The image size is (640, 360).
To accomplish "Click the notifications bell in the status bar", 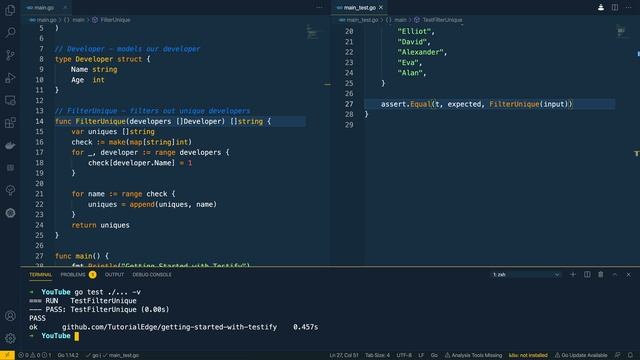I will [631, 355].
